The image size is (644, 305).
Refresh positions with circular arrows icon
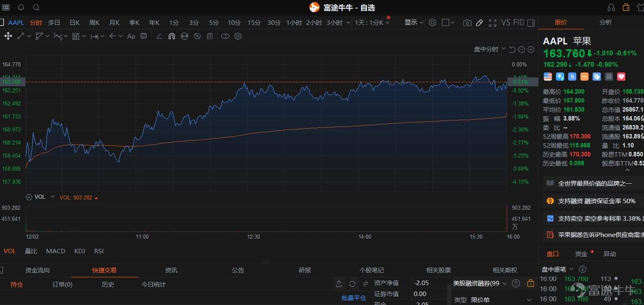click(352, 284)
